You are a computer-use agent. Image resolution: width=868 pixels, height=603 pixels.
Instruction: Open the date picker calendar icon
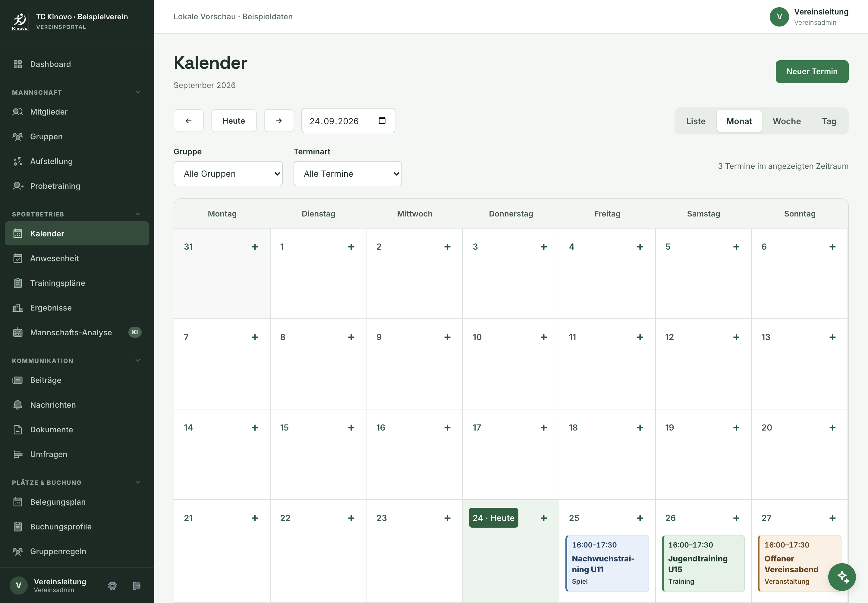pos(382,121)
